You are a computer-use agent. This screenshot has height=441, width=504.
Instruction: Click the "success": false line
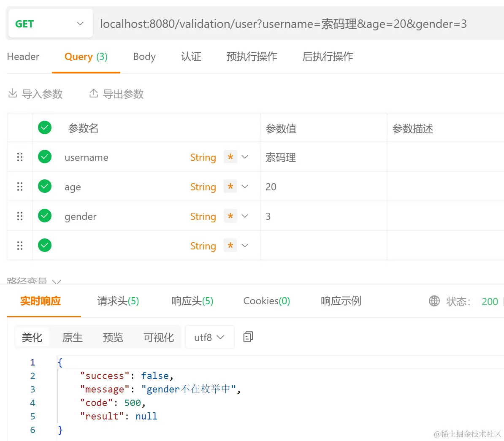(x=127, y=376)
